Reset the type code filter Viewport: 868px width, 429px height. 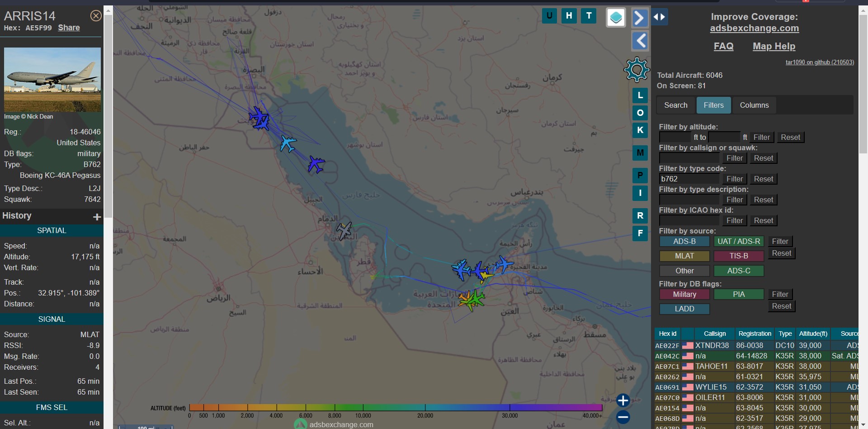(x=764, y=179)
